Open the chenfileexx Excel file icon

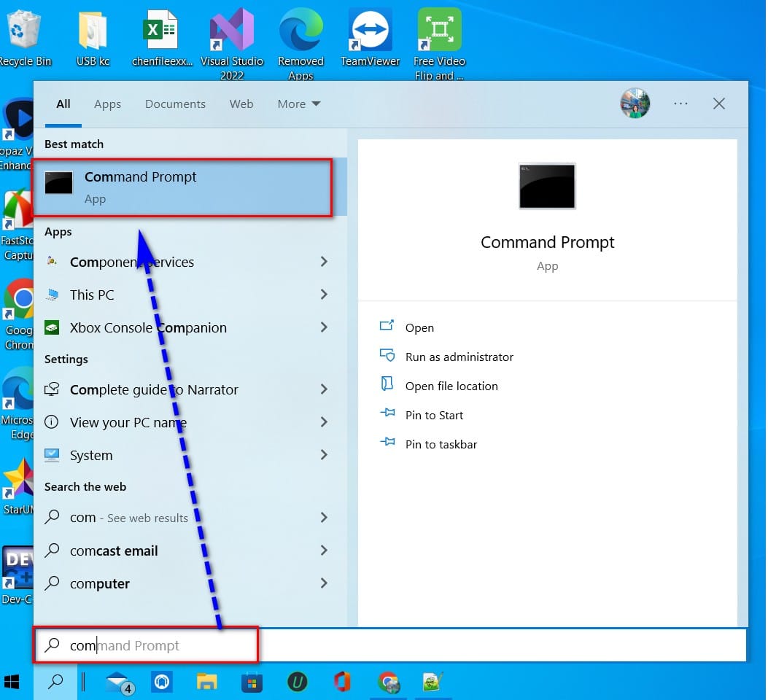pyautogui.click(x=162, y=38)
